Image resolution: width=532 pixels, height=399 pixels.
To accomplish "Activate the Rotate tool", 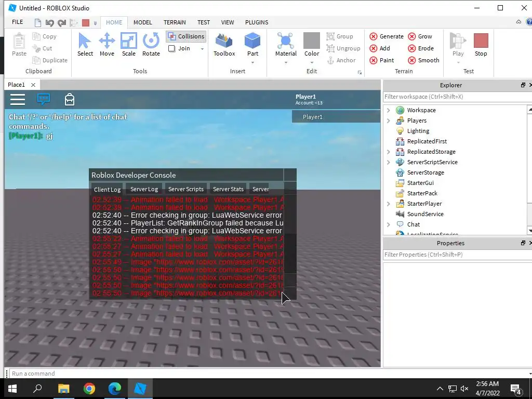I will (x=151, y=45).
